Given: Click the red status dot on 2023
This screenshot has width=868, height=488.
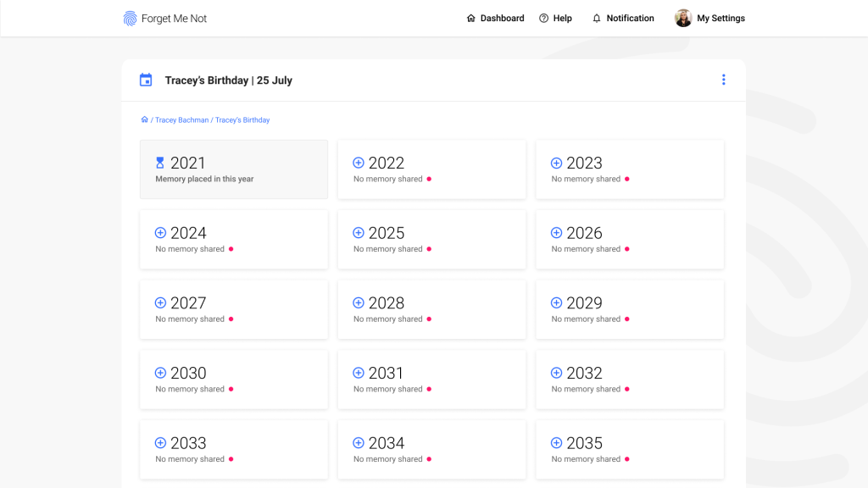Looking at the screenshot, I should click(x=627, y=180).
